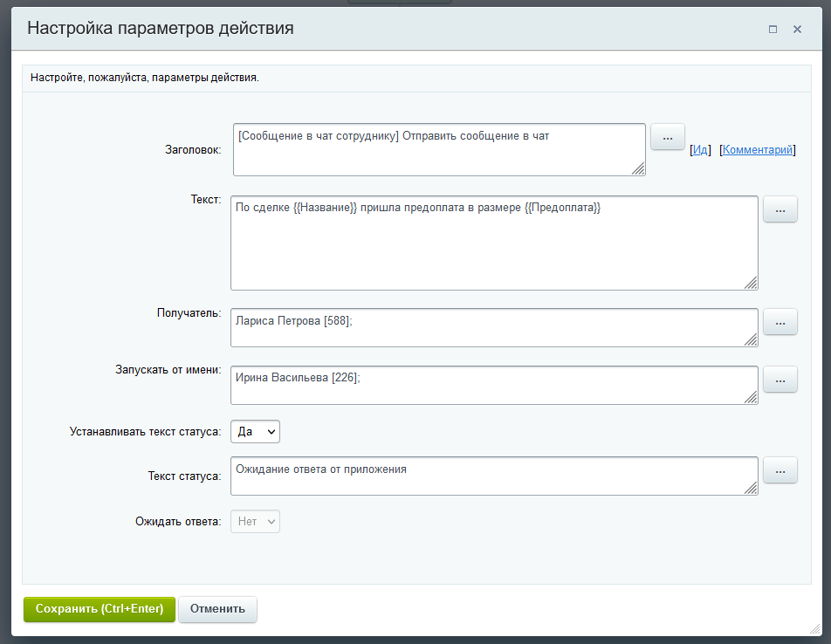Screen dimensions: 831x644
Task: Open the Ид link
Action: pyautogui.click(x=700, y=150)
